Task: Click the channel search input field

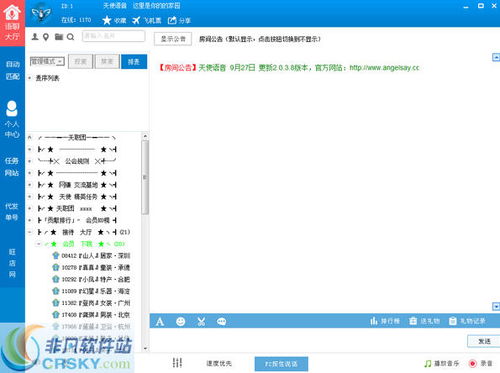Action: tap(113, 36)
